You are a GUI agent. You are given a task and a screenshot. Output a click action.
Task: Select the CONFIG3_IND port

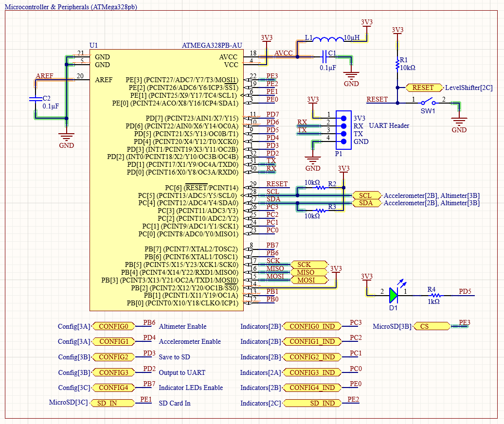point(312,372)
